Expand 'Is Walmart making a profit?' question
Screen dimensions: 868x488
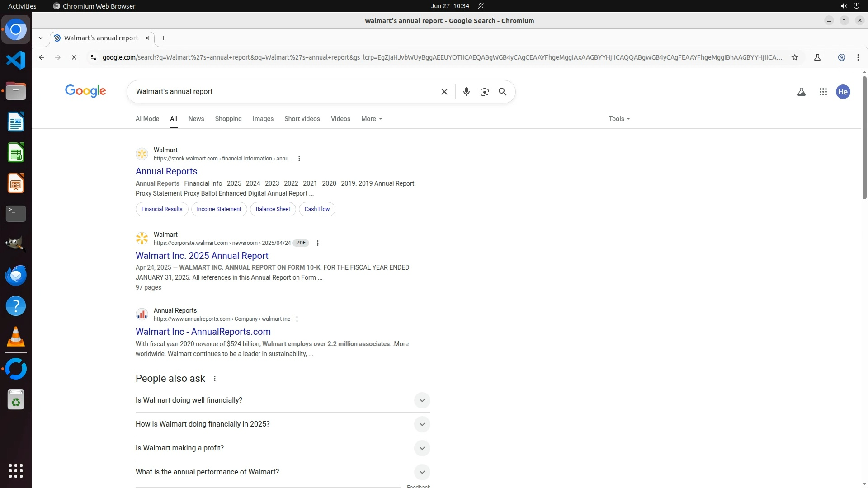click(421, 448)
